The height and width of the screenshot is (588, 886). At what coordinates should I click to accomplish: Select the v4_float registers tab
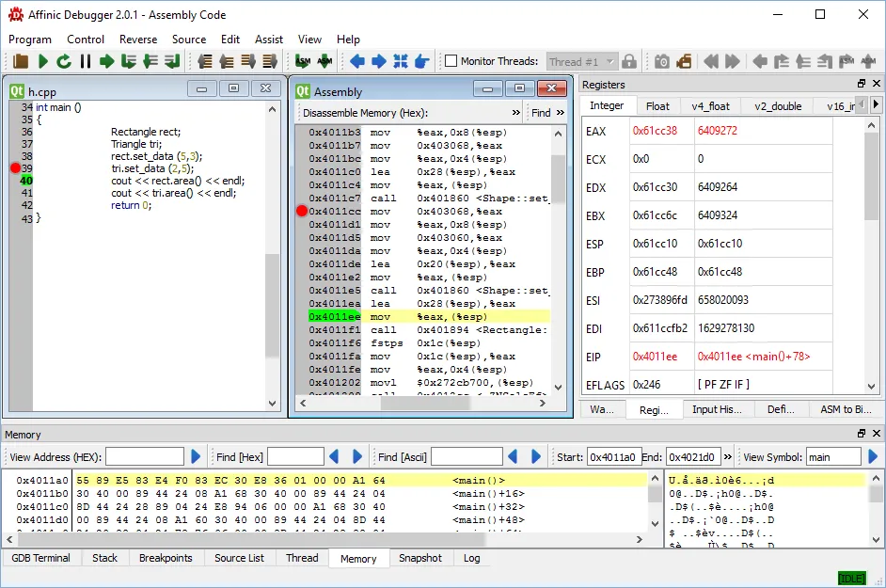(710, 106)
